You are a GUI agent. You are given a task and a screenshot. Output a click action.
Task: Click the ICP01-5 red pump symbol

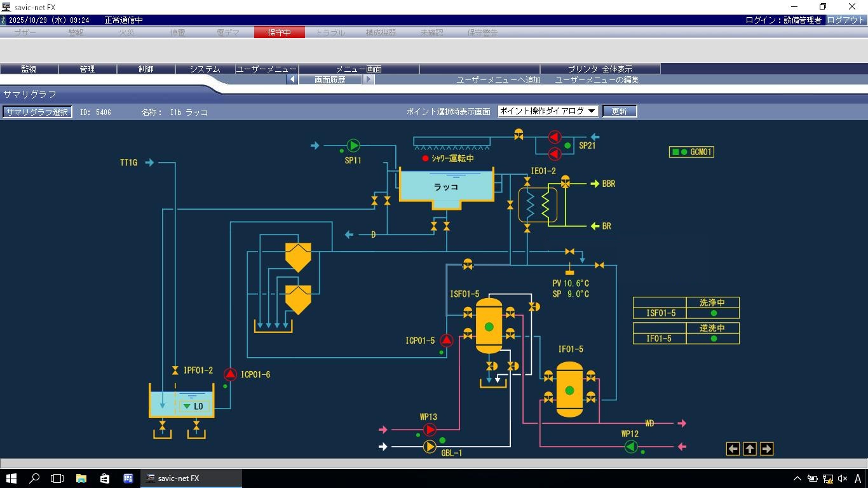pyautogui.click(x=447, y=341)
